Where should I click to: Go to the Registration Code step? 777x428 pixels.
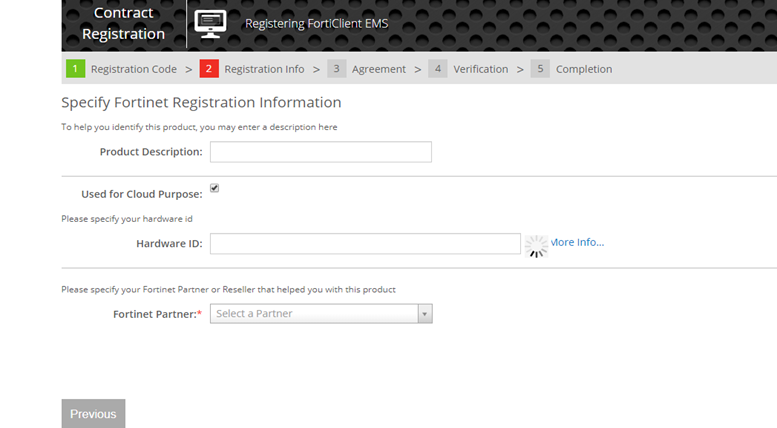[x=133, y=69]
